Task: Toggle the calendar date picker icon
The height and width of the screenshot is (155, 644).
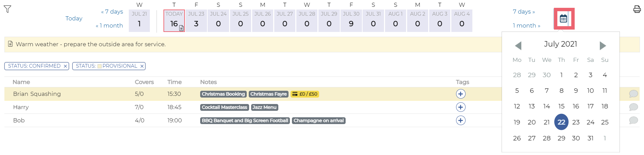Action: tap(563, 19)
